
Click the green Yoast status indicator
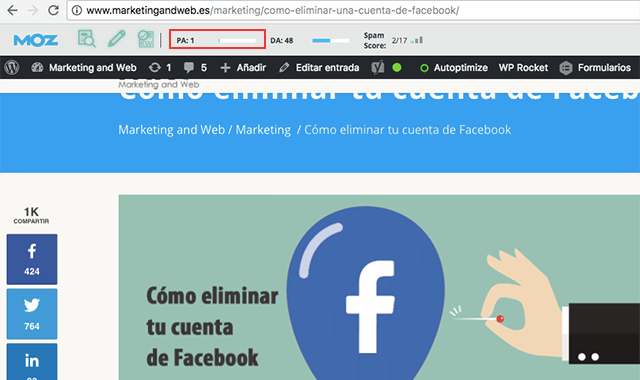(x=397, y=67)
